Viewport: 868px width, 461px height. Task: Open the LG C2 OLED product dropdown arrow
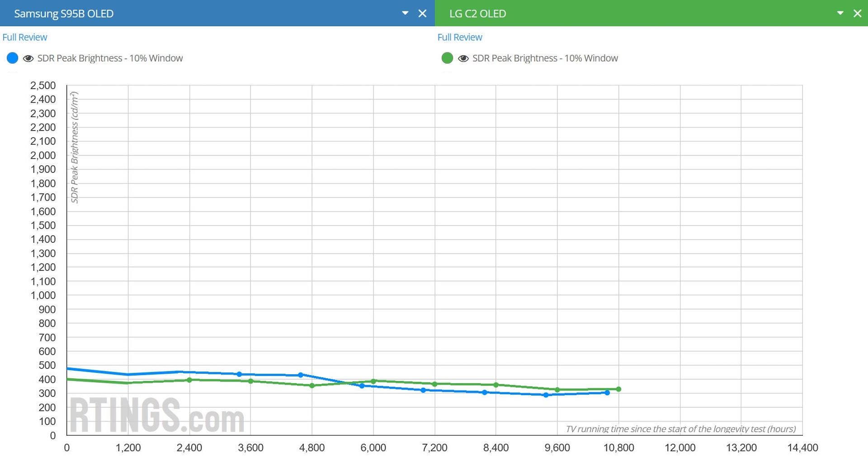coord(840,13)
